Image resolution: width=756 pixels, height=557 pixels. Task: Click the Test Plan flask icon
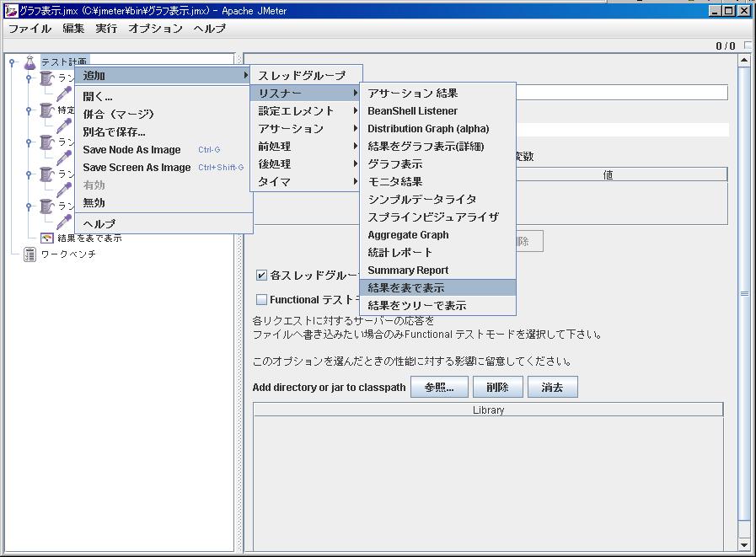tap(29, 62)
